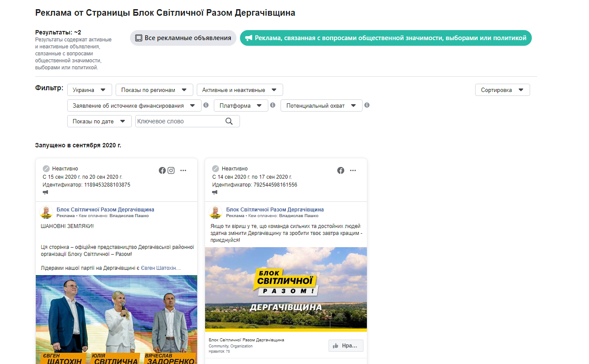
Task: Open Показы по регионам filter dropdown
Action: (x=154, y=90)
